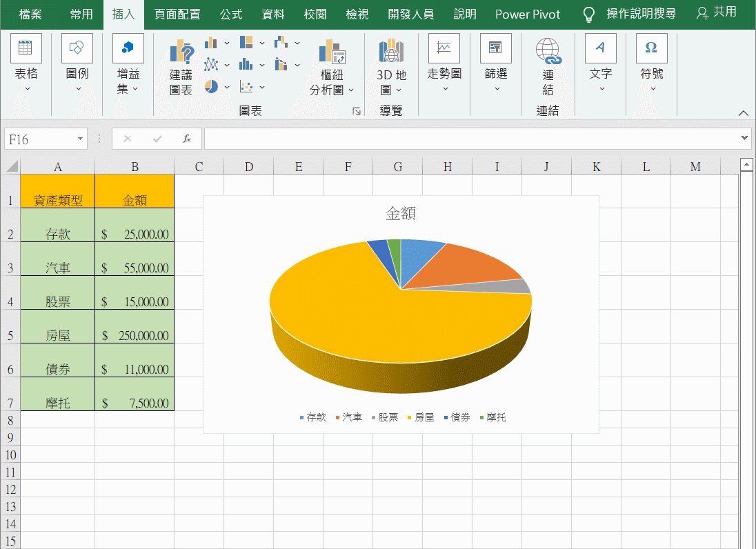Click 建議圖表 recommended charts icon
The height and width of the screenshot is (549, 756).
181,52
